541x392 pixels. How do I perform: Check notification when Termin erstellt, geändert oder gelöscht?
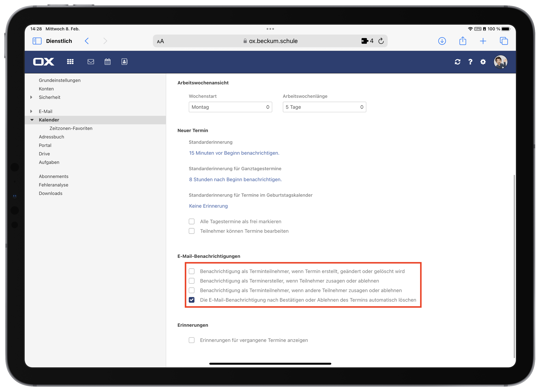point(192,271)
